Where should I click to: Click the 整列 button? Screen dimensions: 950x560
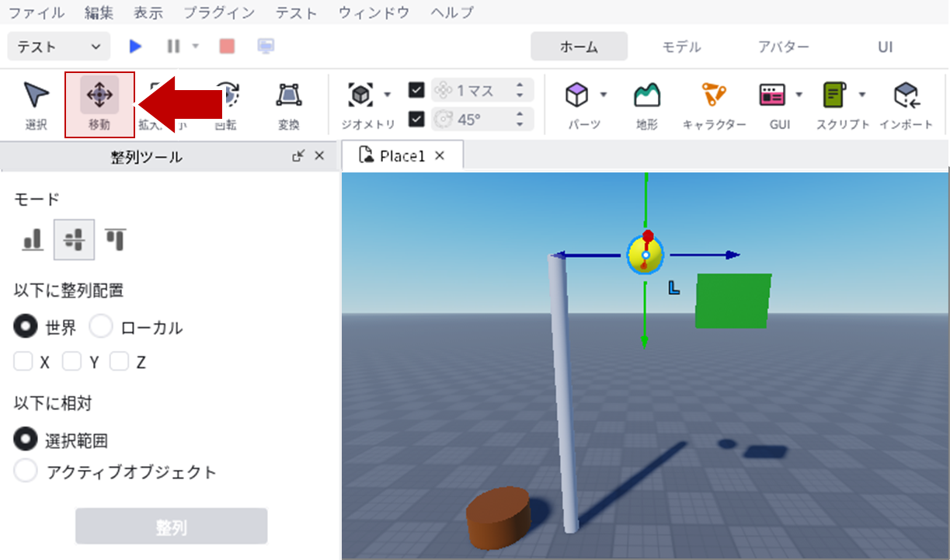click(171, 526)
